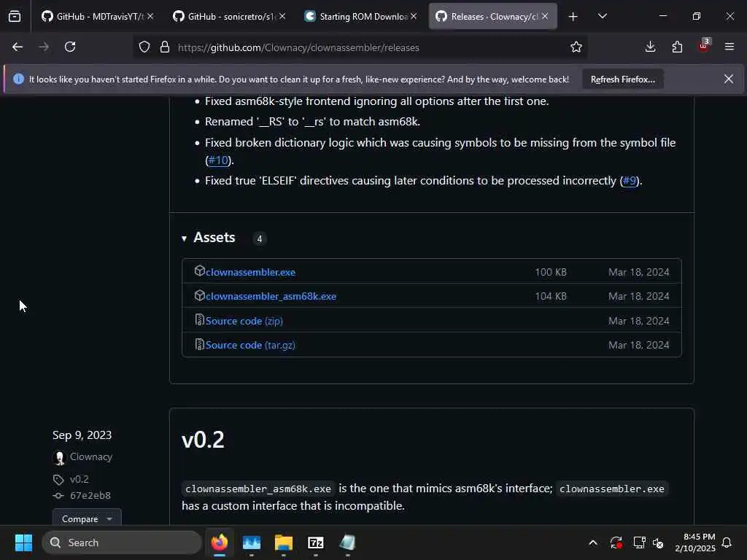The height and width of the screenshot is (560, 747).
Task: Close the GitHub - MDTravisYT tab
Action: (150, 17)
